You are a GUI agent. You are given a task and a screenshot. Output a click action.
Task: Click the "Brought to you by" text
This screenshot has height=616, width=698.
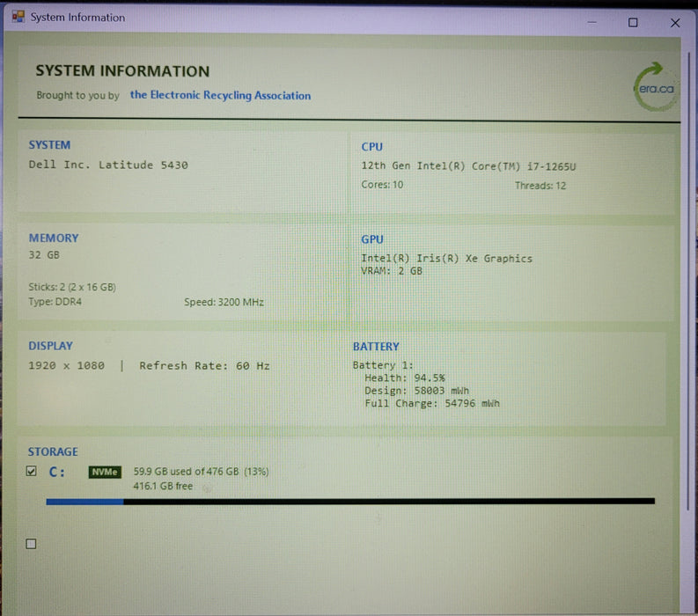(78, 95)
